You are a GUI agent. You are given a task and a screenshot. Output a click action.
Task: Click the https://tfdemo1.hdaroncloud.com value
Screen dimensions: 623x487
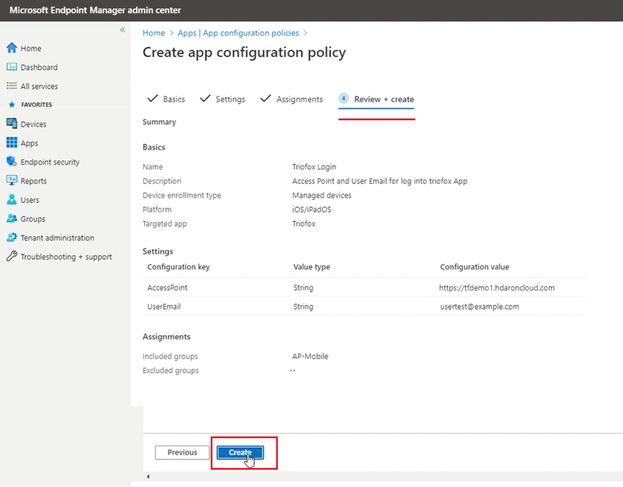point(497,288)
